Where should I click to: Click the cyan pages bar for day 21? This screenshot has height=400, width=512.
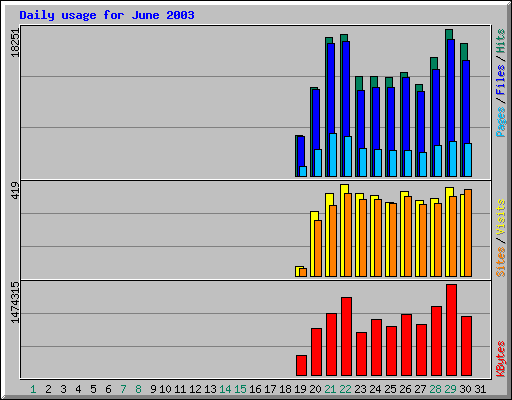pos(333,155)
